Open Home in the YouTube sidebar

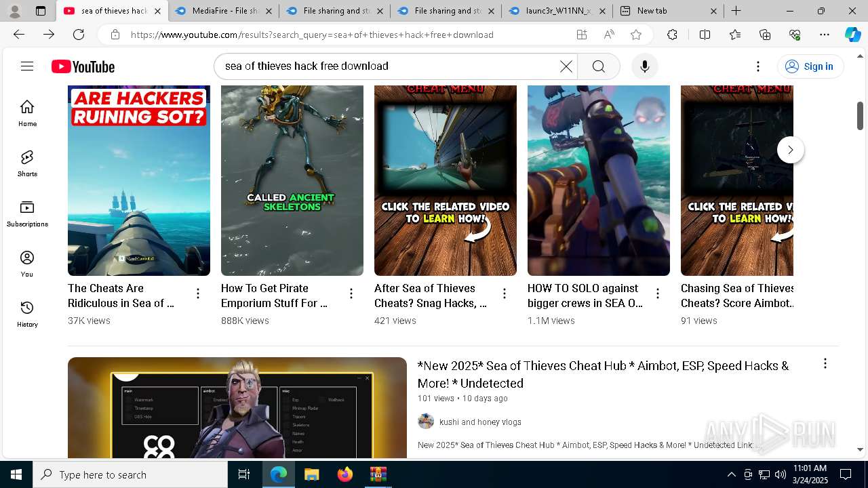(27, 113)
